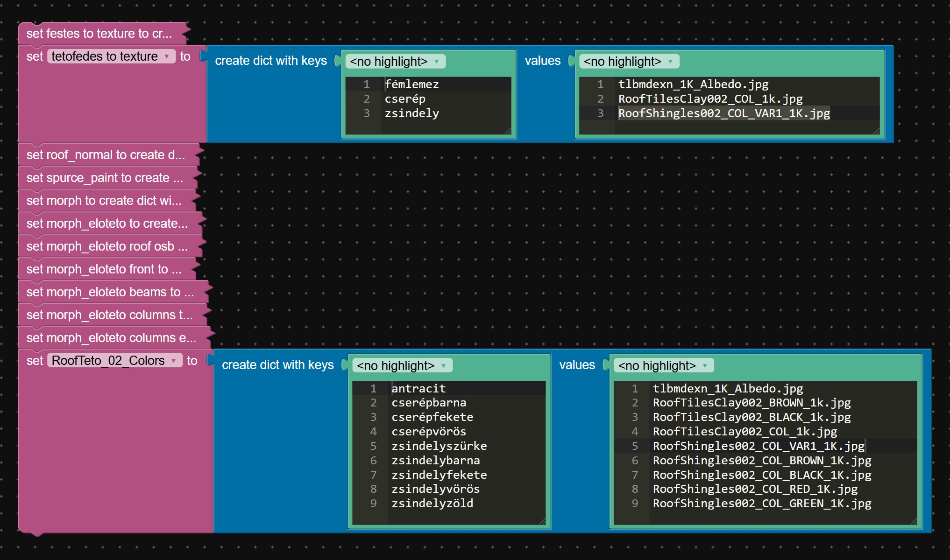Open the RoofTeto_02_Colors variable dropdown
The image size is (950, 560).
point(114,361)
